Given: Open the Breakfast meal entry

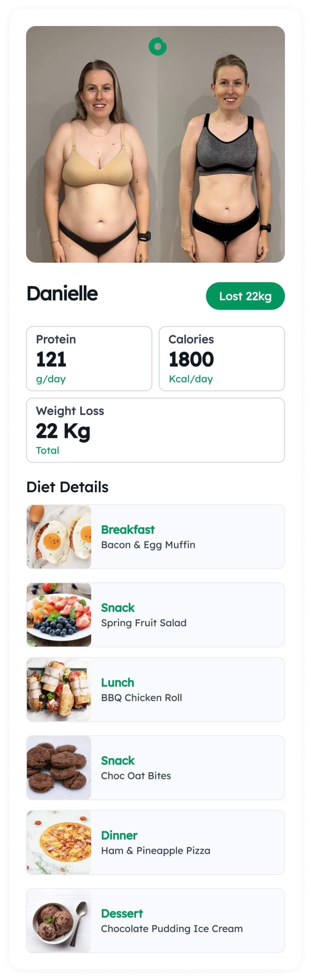Looking at the screenshot, I should point(155,537).
